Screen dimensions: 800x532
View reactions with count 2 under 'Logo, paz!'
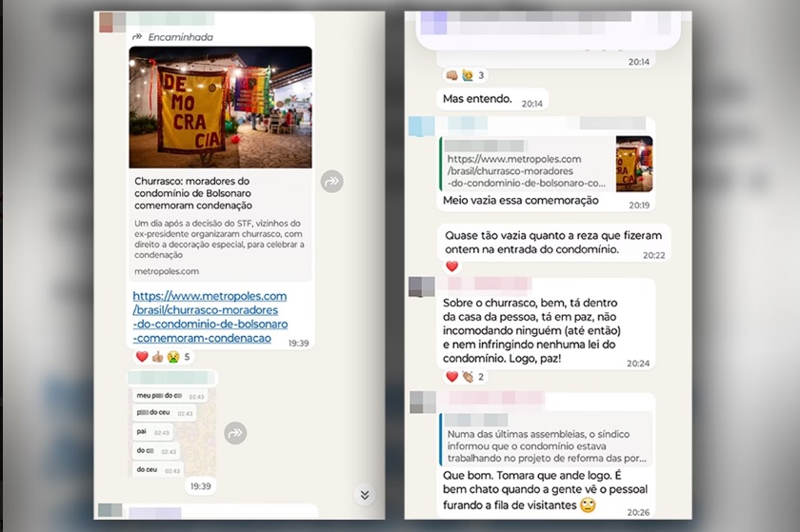click(465, 377)
